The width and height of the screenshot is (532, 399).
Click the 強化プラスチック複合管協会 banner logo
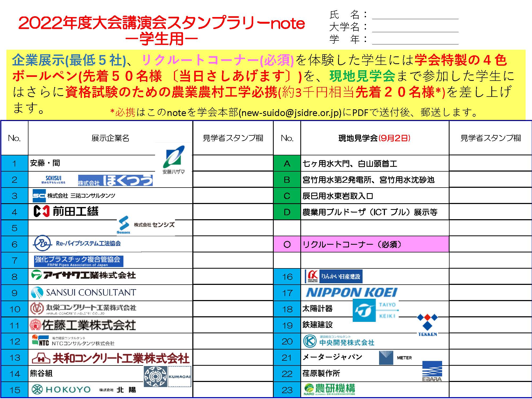click(x=79, y=261)
